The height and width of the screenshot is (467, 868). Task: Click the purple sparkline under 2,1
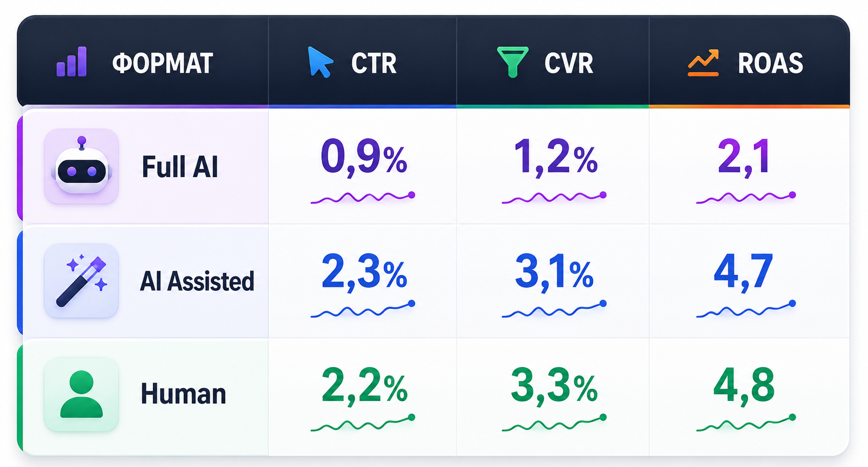746,197
